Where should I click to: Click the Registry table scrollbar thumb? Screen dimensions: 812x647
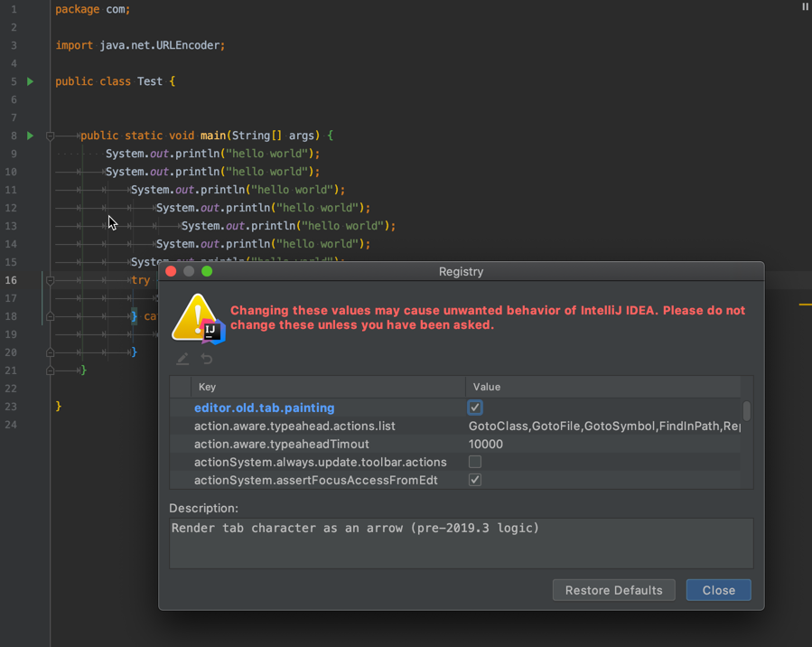click(747, 411)
